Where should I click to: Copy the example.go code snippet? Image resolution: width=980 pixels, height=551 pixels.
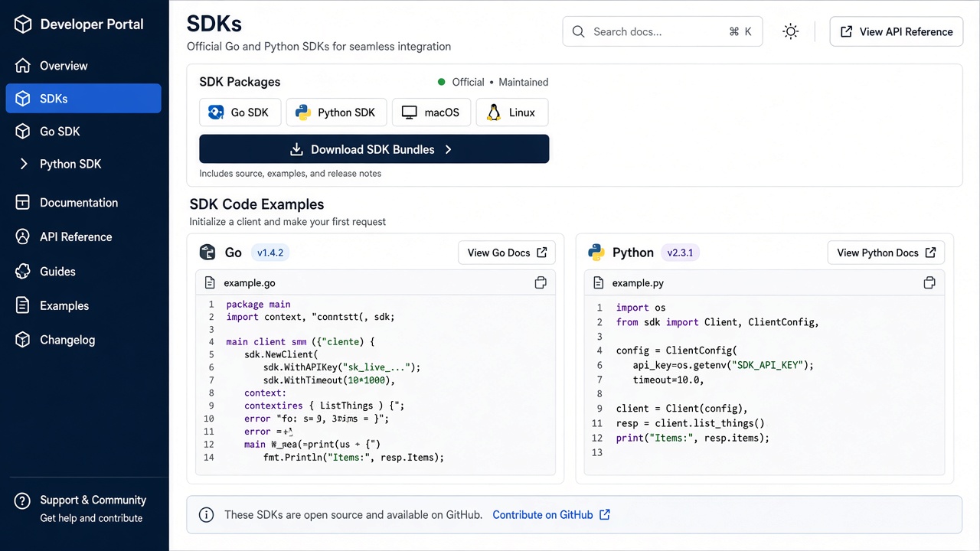point(541,283)
